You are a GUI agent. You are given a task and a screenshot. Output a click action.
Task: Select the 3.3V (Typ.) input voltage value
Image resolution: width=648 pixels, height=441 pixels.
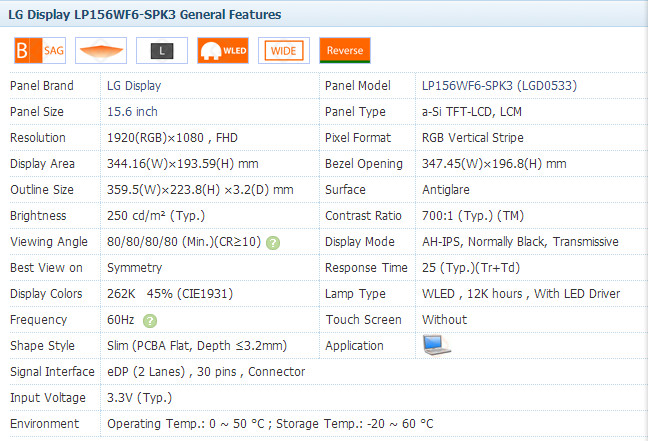(139, 398)
